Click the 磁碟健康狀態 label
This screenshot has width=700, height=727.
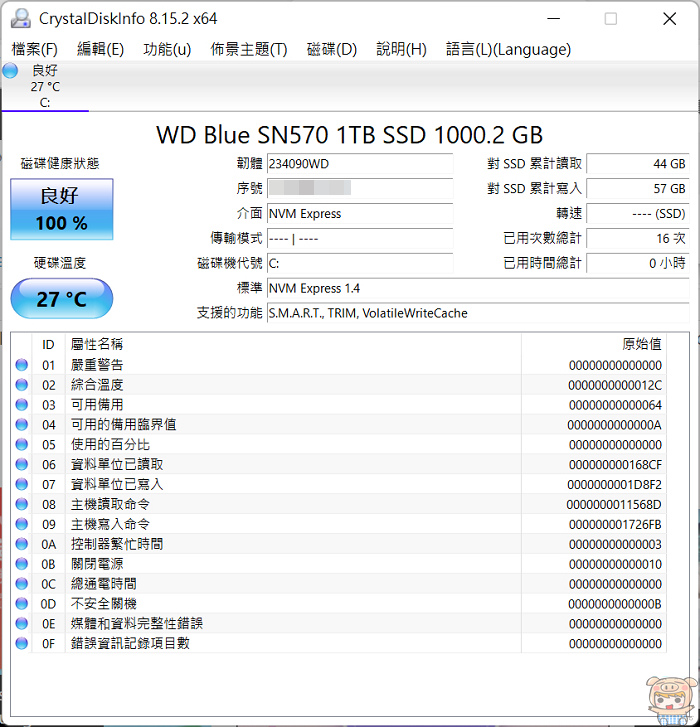pyautogui.click(x=60, y=163)
